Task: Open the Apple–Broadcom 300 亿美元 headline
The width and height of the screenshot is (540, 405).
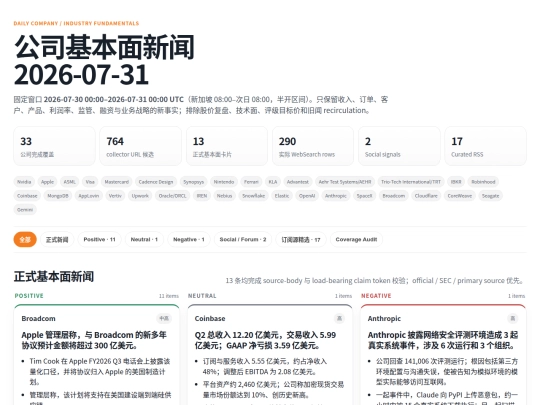Action: [94, 340]
